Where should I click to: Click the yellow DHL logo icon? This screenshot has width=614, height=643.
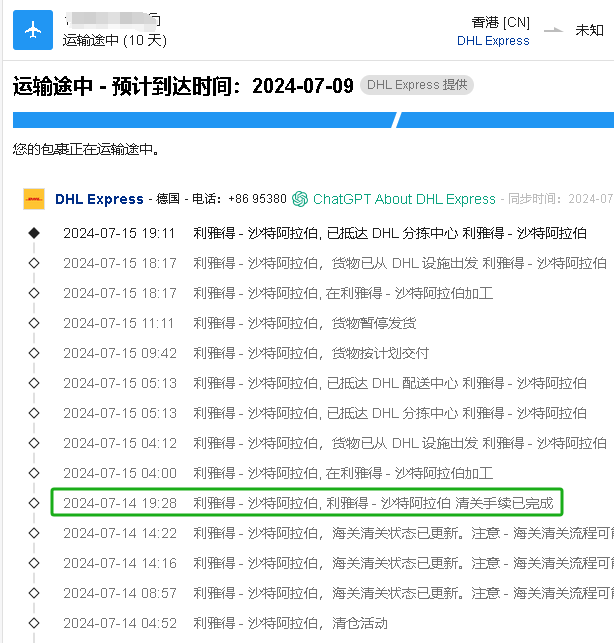pyautogui.click(x=34, y=199)
